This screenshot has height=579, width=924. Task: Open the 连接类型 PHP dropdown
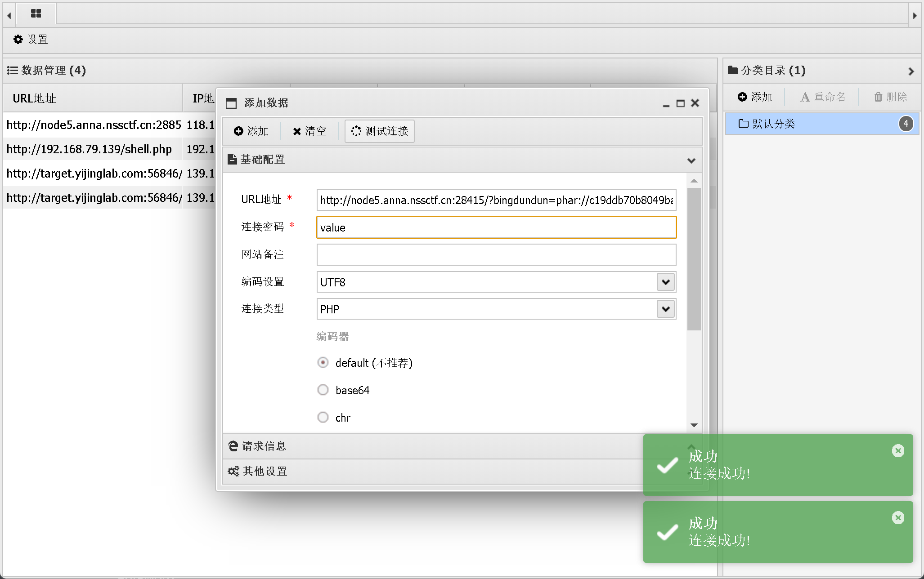click(x=666, y=309)
